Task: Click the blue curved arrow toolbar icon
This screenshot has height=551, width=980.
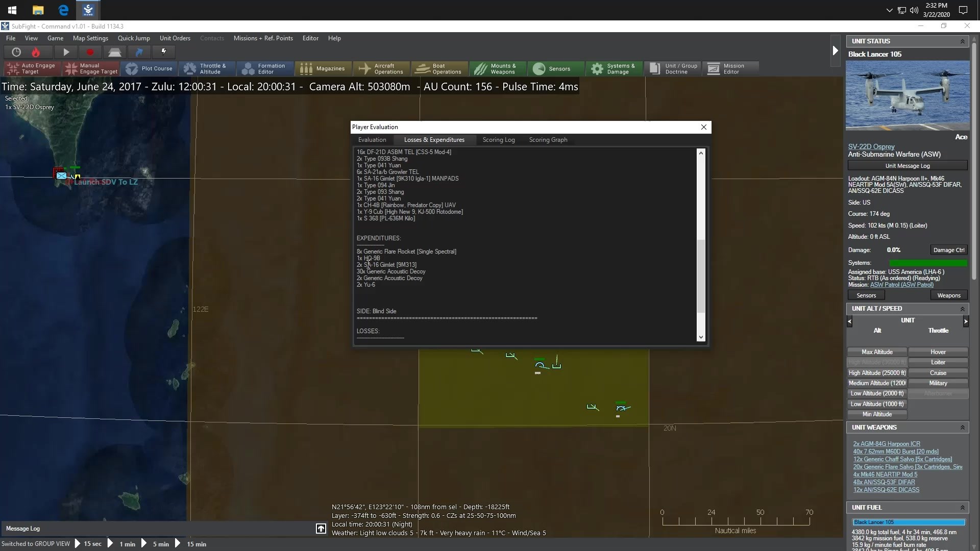Action: tap(139, 52)
